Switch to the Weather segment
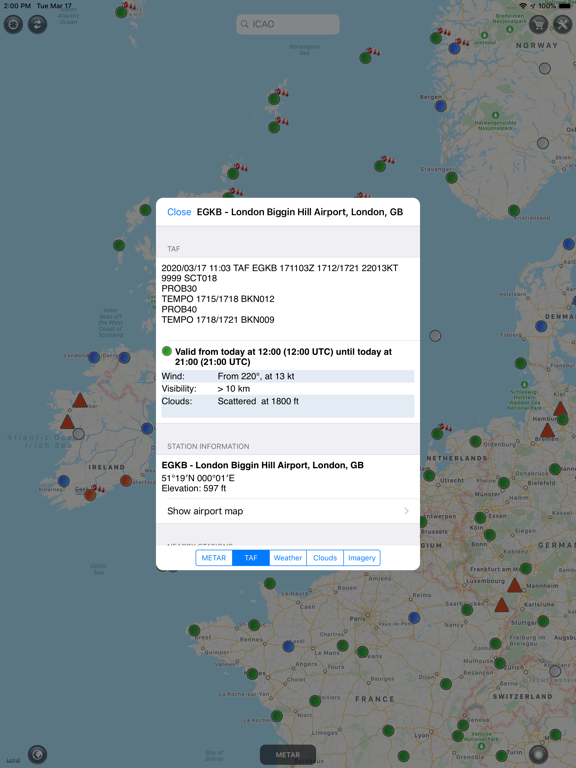576x768 pixels. [x=288, y=558]
